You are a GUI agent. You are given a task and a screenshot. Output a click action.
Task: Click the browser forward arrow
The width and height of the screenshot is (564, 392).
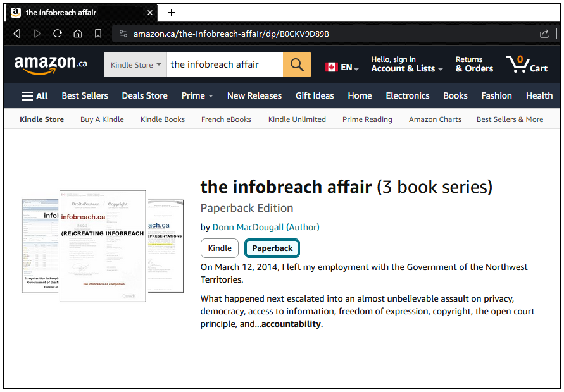click(x=37, y=34)
